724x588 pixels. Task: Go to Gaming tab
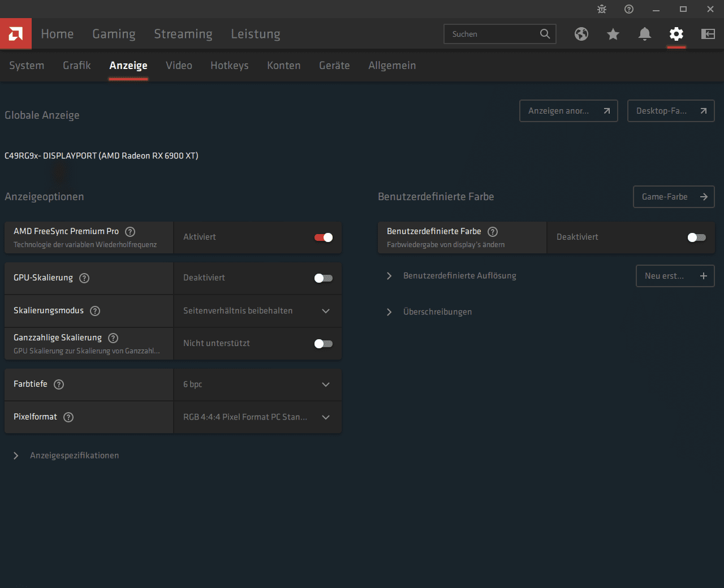click(114, 34)
